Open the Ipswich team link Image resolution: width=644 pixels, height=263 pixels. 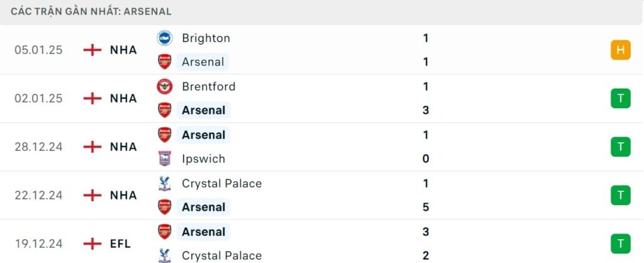point(203,159)
